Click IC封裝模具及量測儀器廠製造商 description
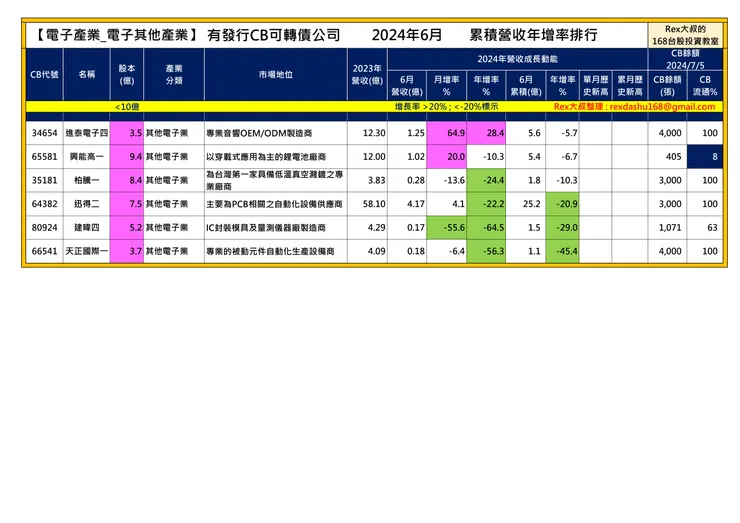 tap(266, 228)
